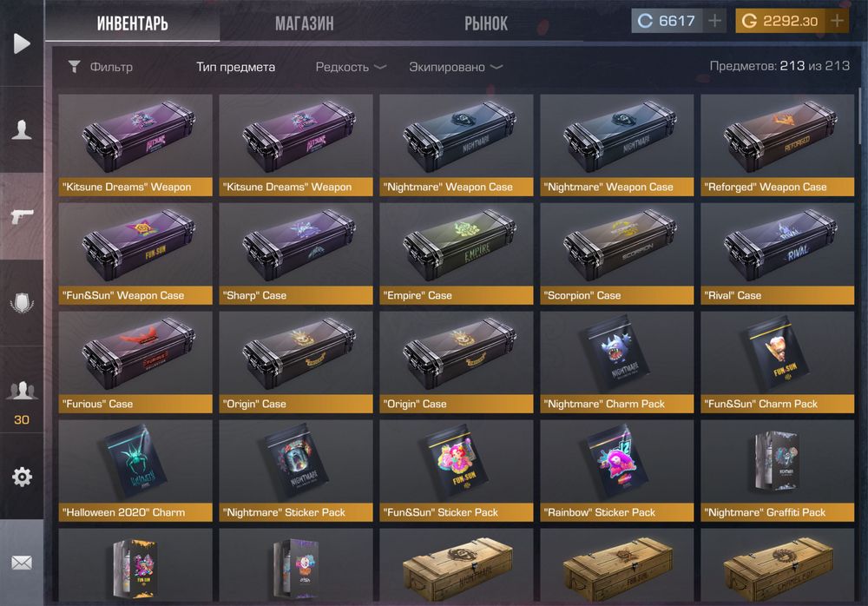Open the shield clan icon in sidebar

click(23, 303)
